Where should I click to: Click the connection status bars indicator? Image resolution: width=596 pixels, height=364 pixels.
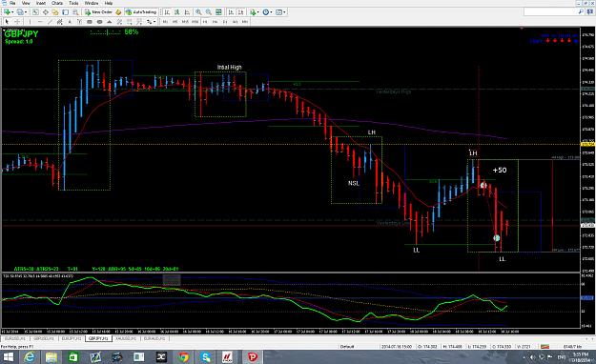(545, 347)
